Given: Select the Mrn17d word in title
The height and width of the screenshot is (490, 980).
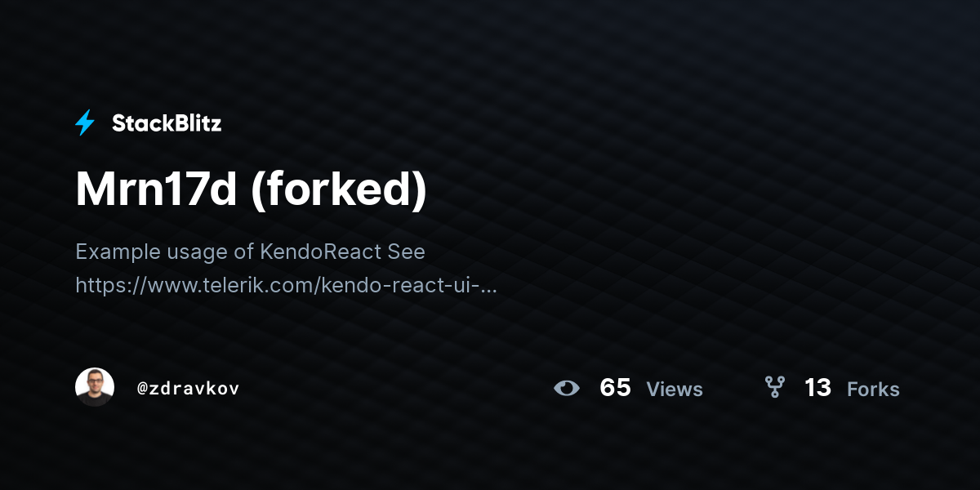Looking at the screenshot, I should point(156,190).
